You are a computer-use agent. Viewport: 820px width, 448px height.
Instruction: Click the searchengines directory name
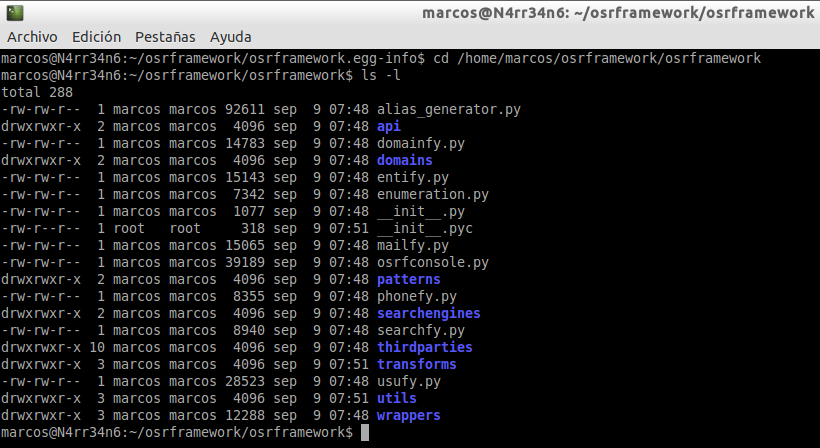(x=428, y=313)
